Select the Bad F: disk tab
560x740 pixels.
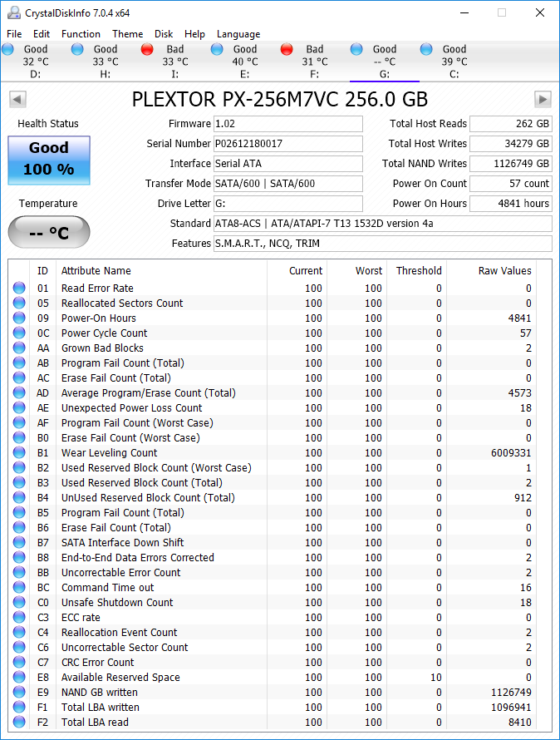click(x=315, y=62)
